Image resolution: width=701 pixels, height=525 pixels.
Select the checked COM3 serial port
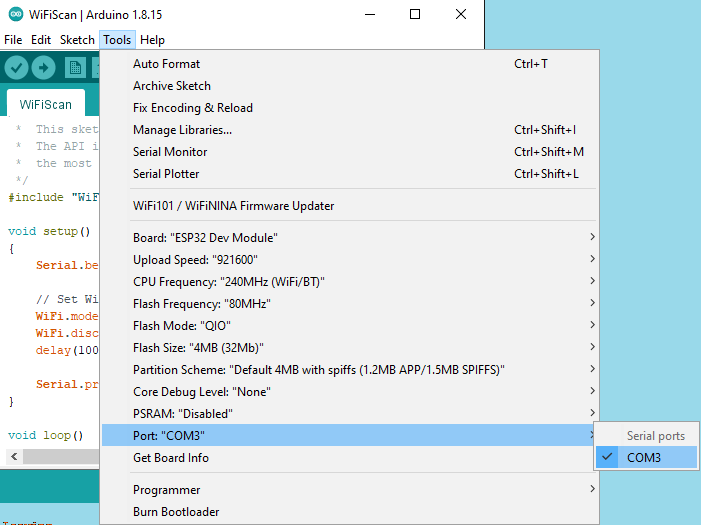click(646, 457)
